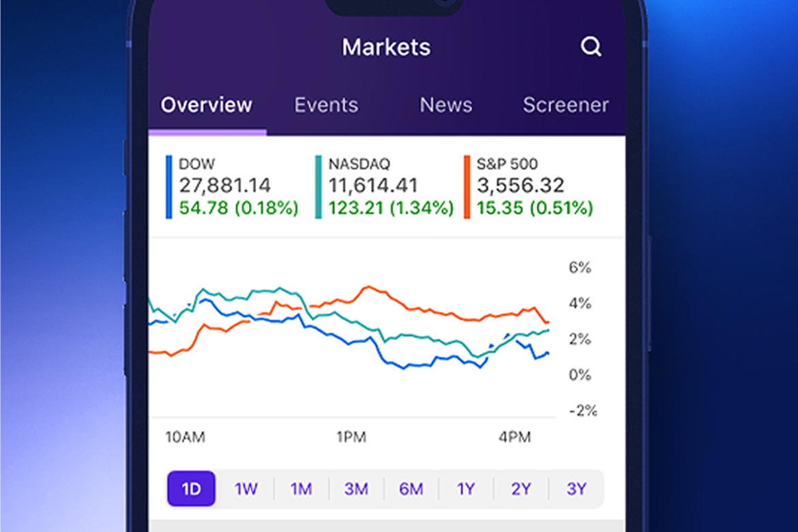The image size is (798, 532).
Task: Enable the 1M chart view
Action: click(301, 488)
